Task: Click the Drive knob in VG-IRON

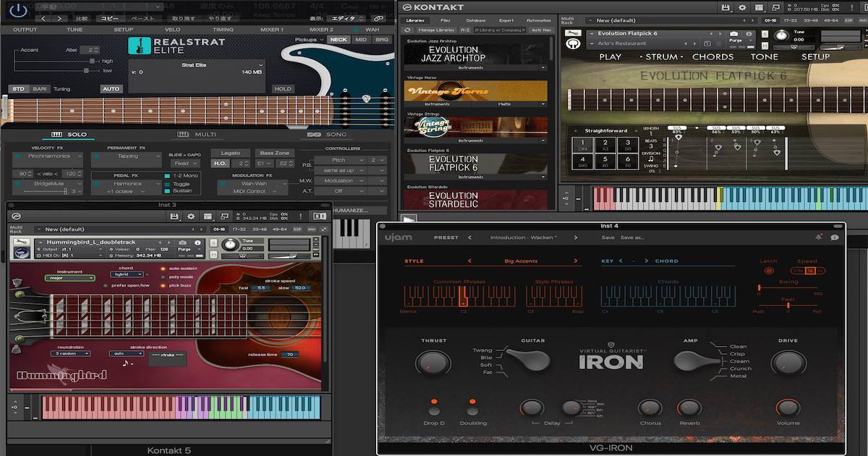Action: (x=788, y=362)
